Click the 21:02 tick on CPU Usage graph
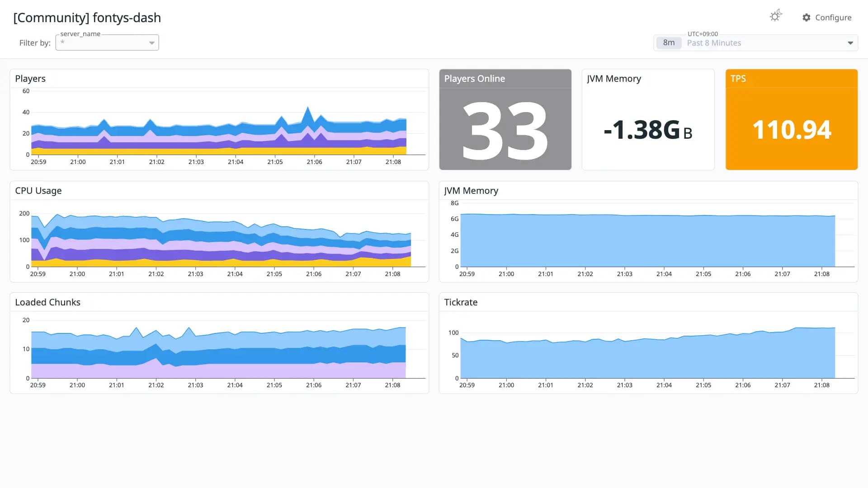 tap(156, 274)
